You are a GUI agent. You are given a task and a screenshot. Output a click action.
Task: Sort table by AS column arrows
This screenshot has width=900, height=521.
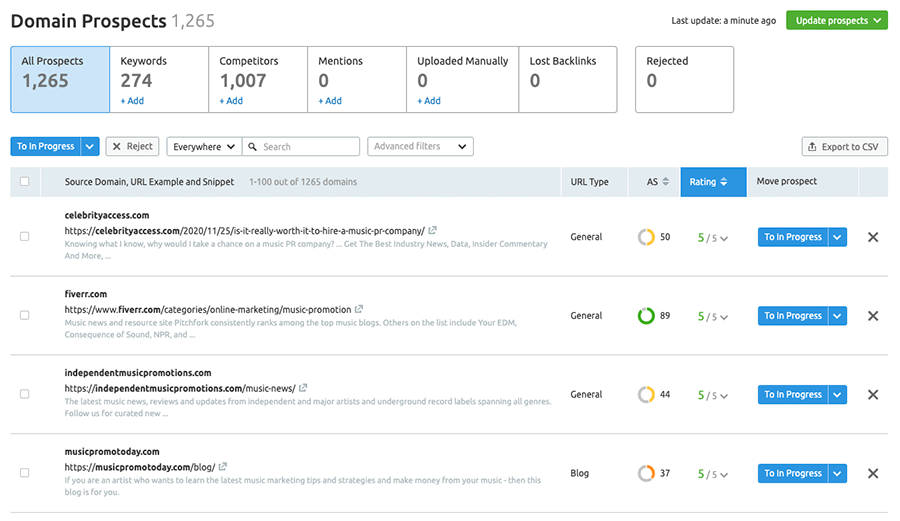tap(665, 181)
